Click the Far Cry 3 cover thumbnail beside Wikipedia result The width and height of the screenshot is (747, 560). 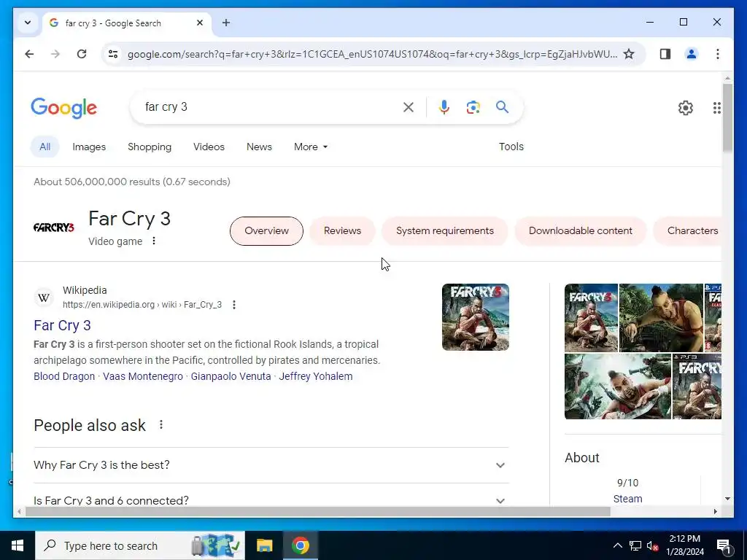(x=476, y=317)
